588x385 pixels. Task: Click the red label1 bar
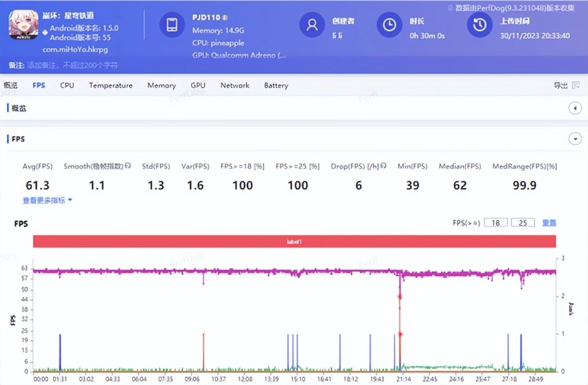(295, 241)
